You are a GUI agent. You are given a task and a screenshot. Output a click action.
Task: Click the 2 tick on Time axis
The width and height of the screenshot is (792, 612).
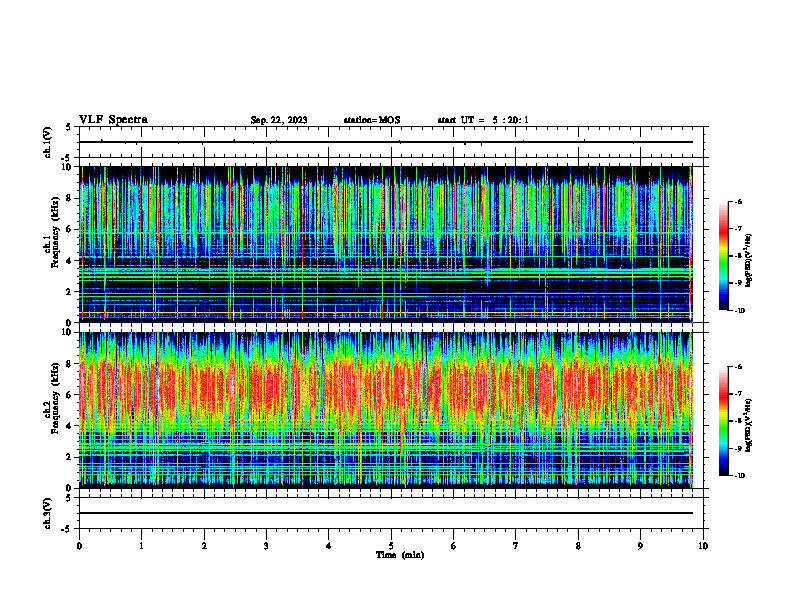tap(204, 546)
